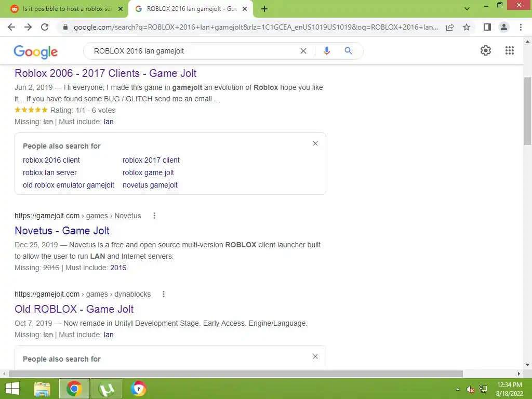This screenshot has height=399, width=532.
Task: Open Chrome three-dot menu
Action: 521,27
